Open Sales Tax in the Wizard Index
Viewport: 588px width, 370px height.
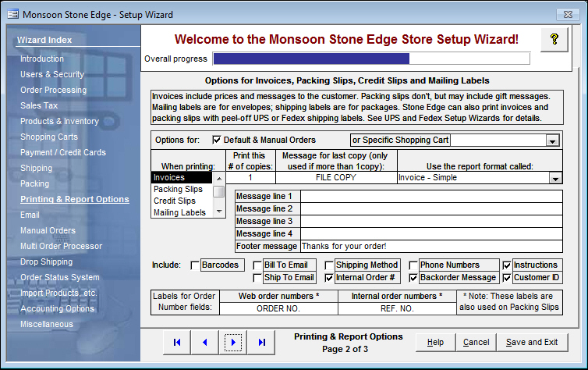[39, 105]
